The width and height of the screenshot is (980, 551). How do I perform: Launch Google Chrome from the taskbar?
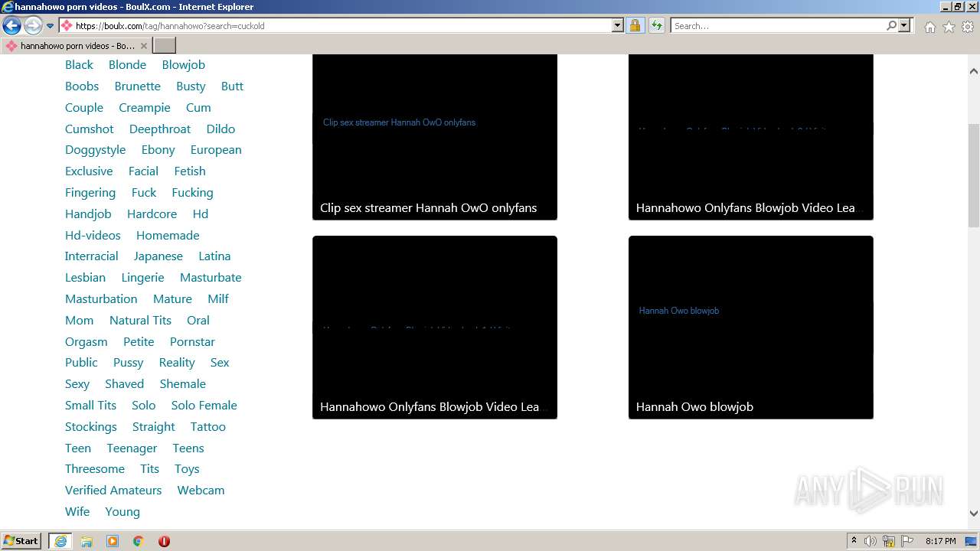(139, 541)
